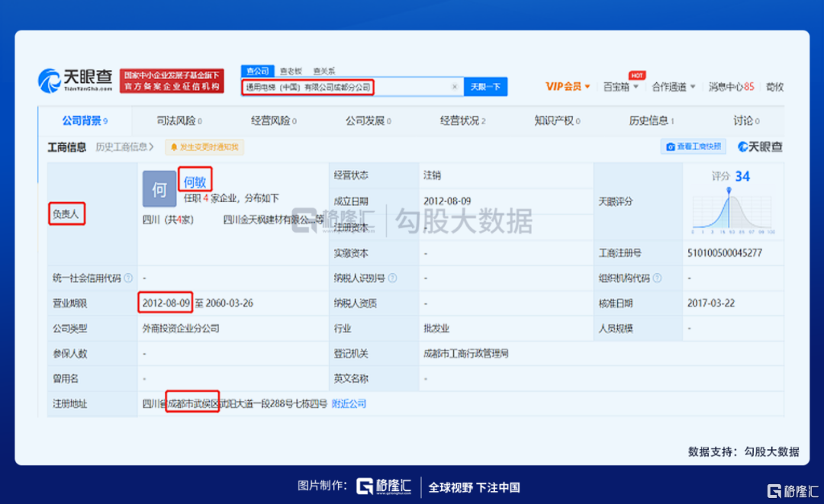
Task: Click the 参保人数 label
Action: coord(70,354)
